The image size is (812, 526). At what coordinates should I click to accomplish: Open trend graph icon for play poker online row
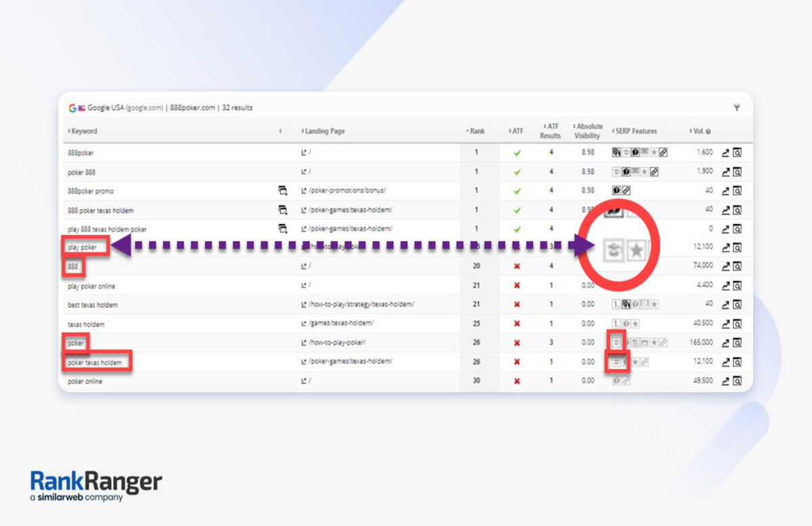(725, 286)
